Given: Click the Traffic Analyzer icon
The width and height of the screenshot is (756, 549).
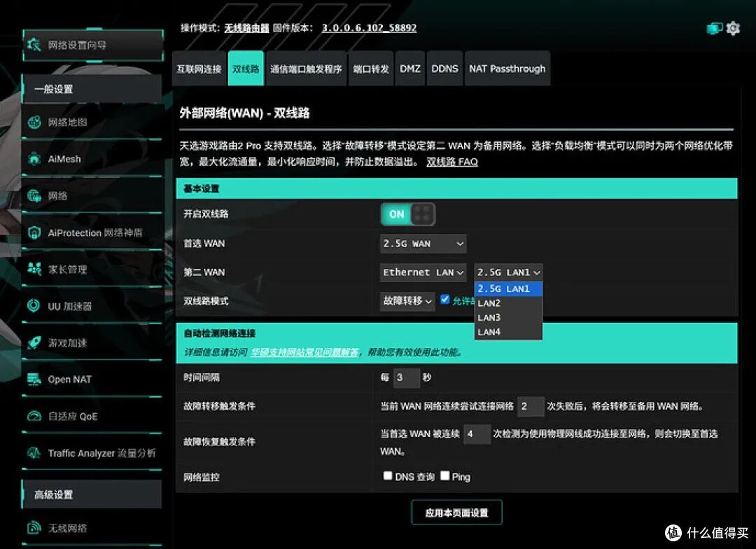Looking at the screenshot, I should 34,453.
